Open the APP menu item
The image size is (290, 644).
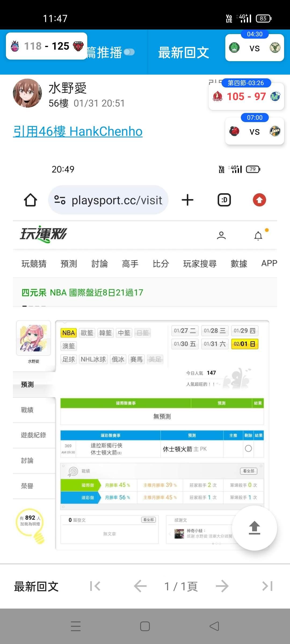(269, 263)
